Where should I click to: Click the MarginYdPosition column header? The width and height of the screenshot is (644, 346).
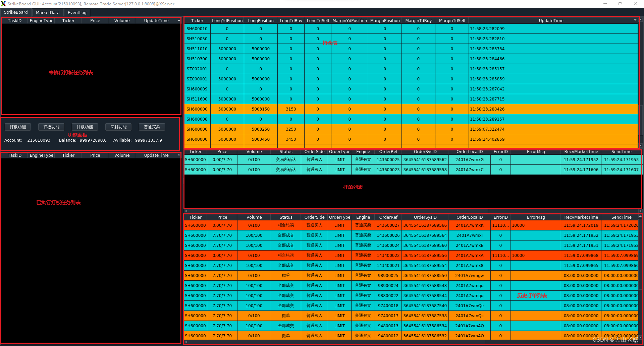pos(350,20)
